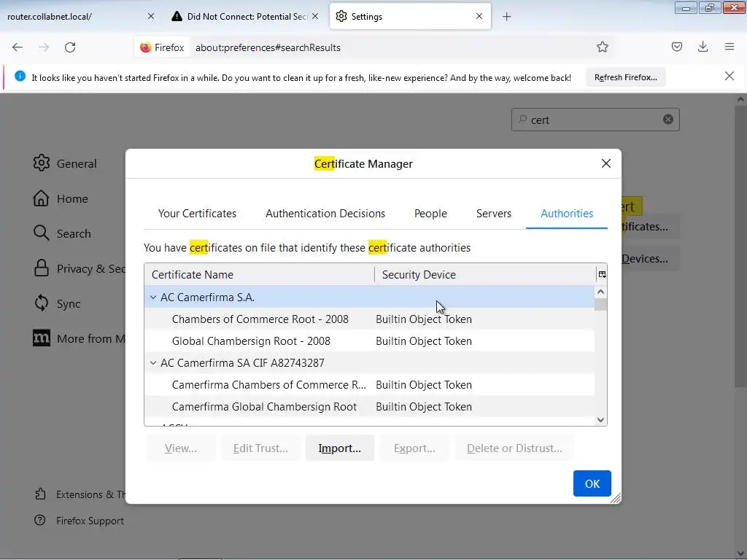The image size is (747, 560).
Task: Restore down the Firefox window
Action: click(x=710, y=7)
